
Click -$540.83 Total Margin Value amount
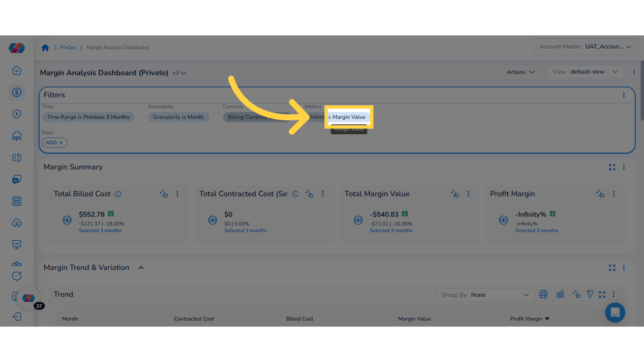384,215
